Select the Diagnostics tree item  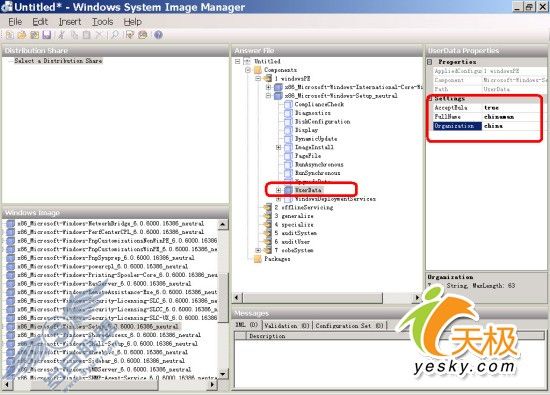tap(313, 113)
